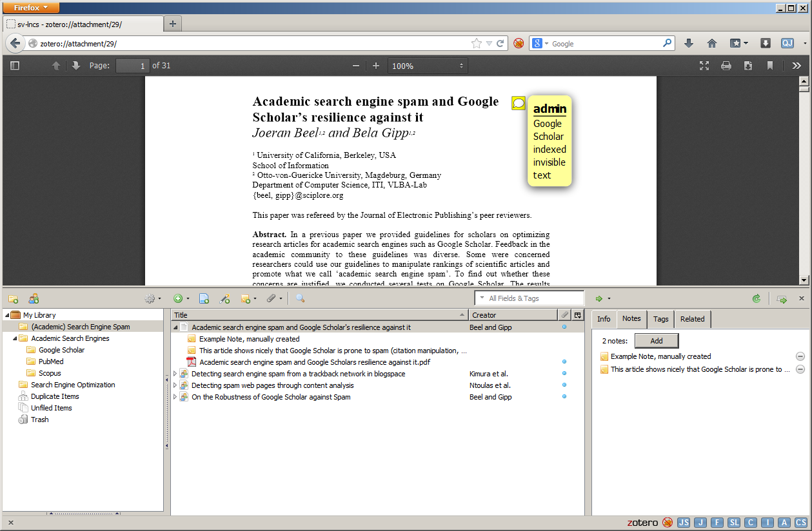
Task: Open the PDF viewer tools overflow menu
Action: point(797,66)
